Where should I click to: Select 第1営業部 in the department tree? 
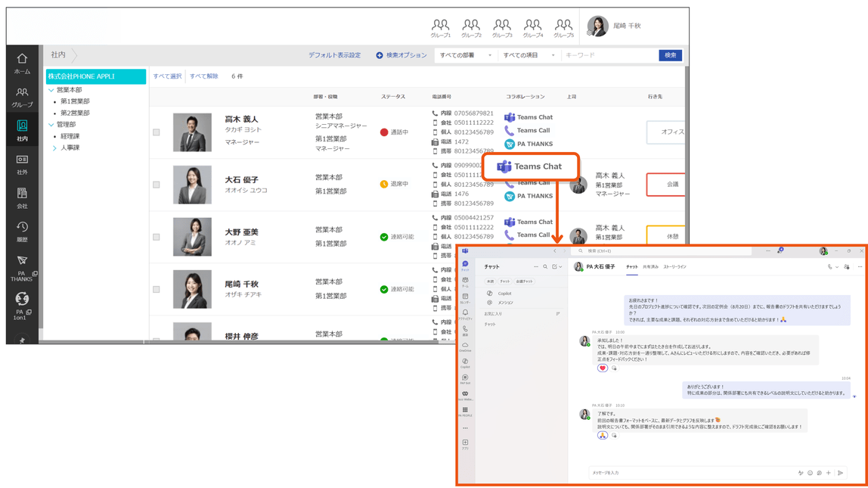click(x=75, y=101)
